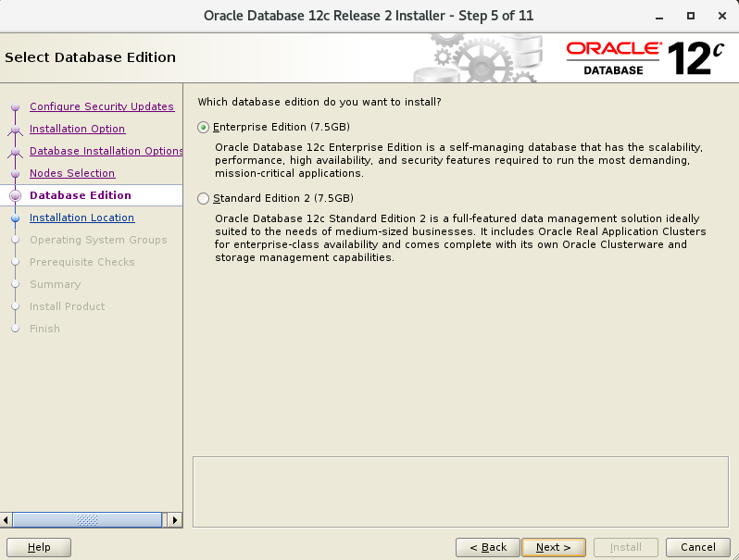Click the step bullet beside Configure Security Updates

click(15, 107)
